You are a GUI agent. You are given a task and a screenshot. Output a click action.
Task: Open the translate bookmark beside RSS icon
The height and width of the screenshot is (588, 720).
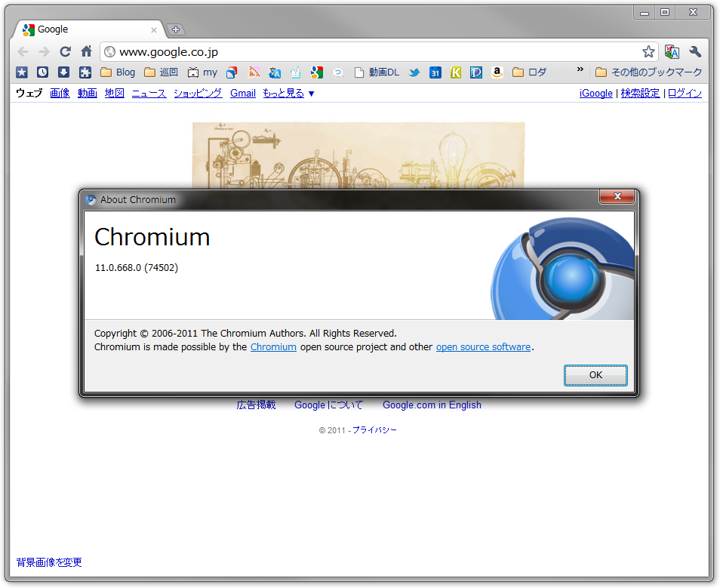[275, 72]
